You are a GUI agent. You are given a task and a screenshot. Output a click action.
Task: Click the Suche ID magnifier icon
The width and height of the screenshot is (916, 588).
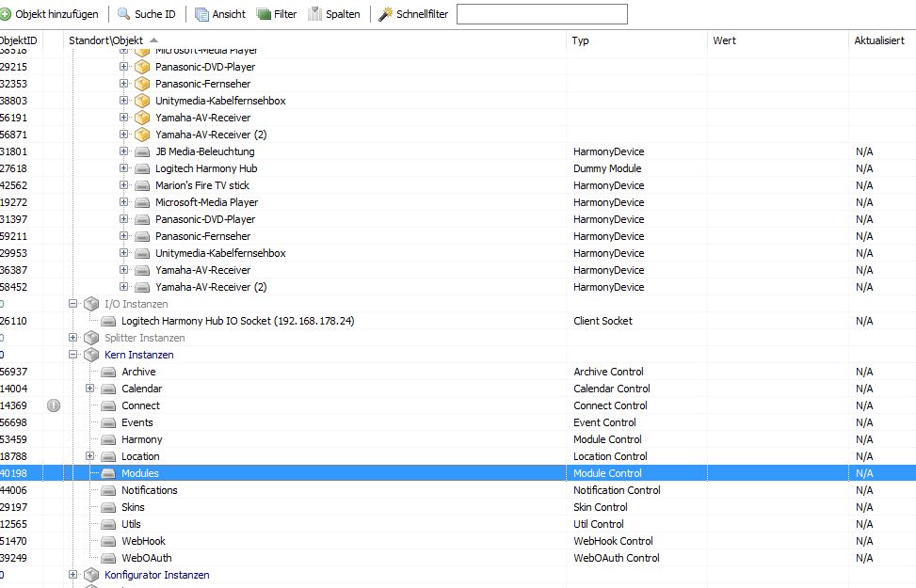point(124,14)
